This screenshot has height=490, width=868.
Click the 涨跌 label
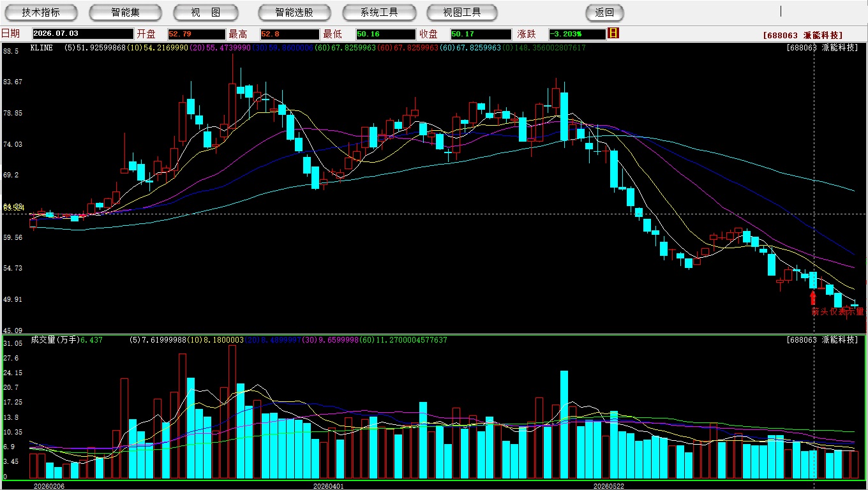click(527, 34)
